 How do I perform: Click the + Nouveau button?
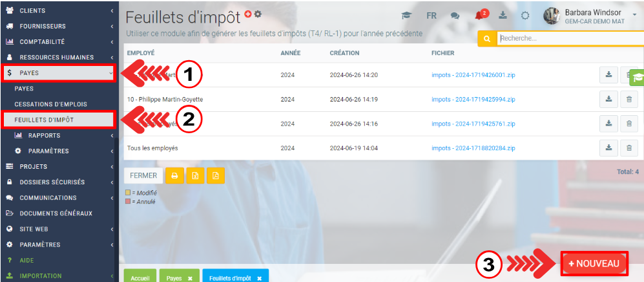click(x=594, y=263)
